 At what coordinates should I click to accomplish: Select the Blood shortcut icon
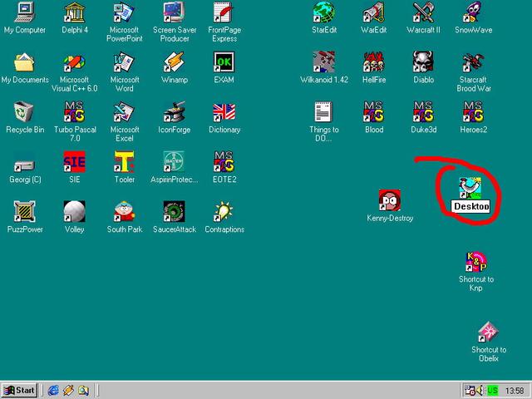coord(373,111)
